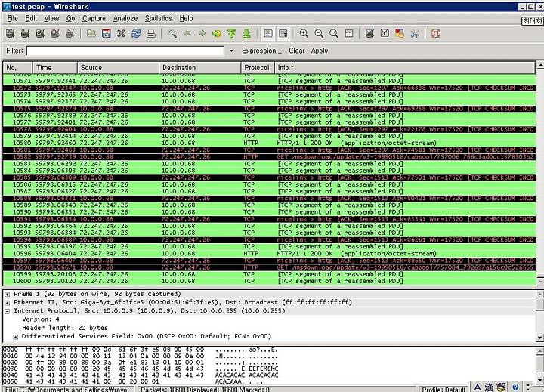This screenshot has height=392, width=544.
Task: Sort by the Time column header
Action: pos(55,68)
